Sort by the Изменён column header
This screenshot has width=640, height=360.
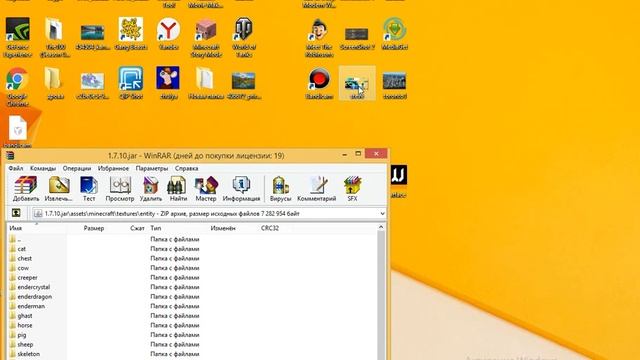(223, 228)
